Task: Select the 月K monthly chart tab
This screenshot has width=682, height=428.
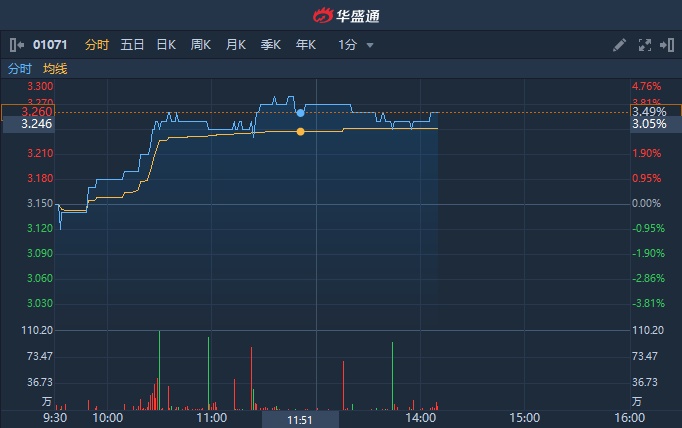Action: tap(235, 45)
